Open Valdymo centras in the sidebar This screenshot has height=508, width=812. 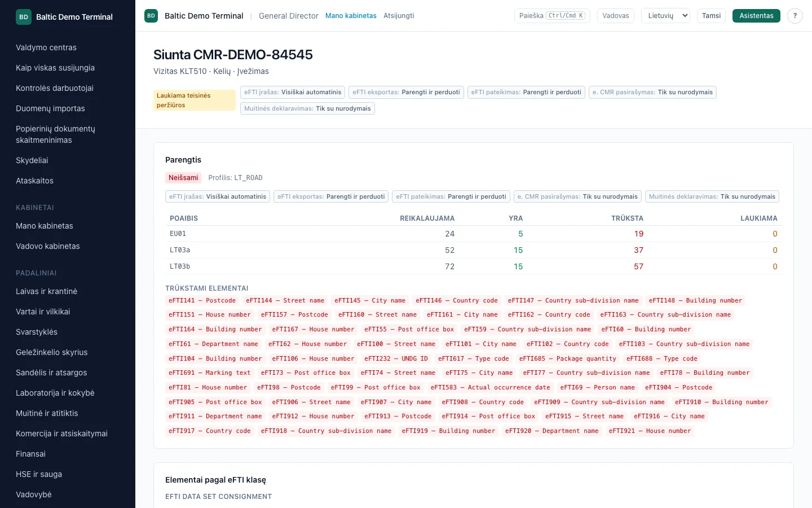click(x=46, y=47)
